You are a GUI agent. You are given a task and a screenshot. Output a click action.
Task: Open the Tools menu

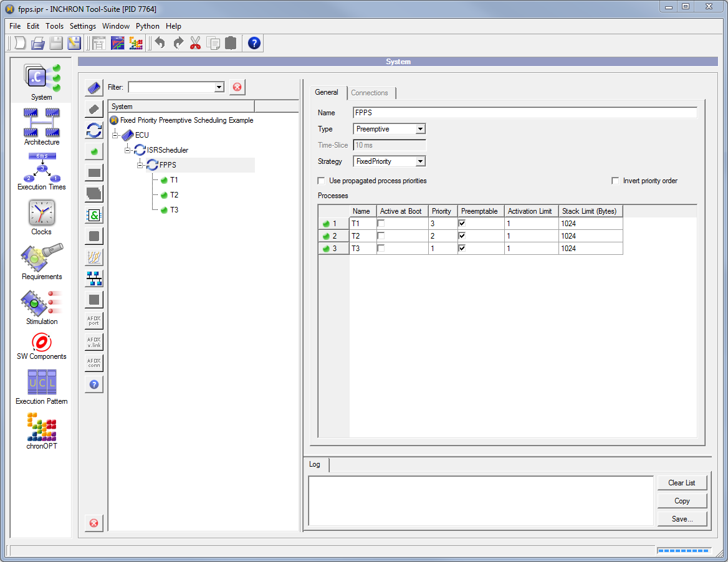point(54,26)
